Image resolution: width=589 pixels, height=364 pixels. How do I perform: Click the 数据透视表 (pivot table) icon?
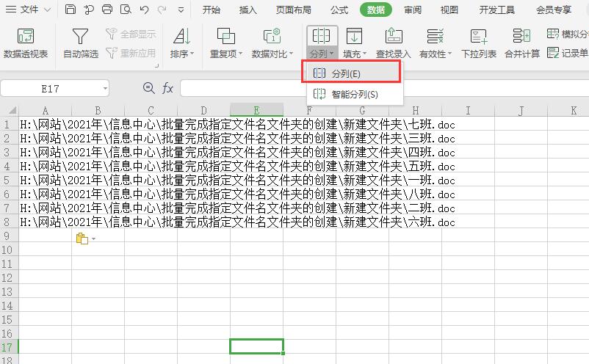coord(26,38)
